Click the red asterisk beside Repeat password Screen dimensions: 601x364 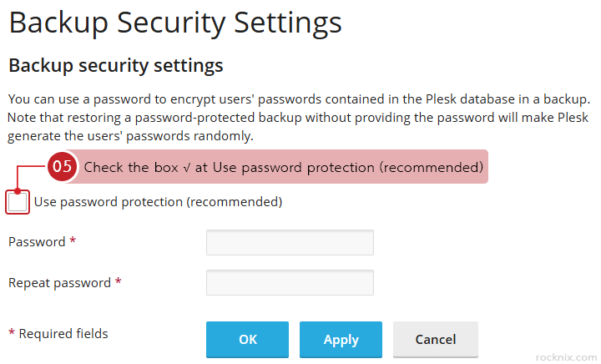119,283
